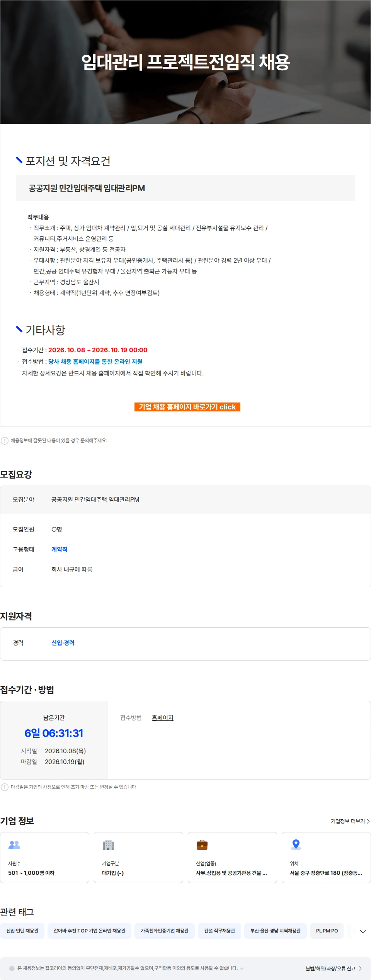Click the info icon beside 마감일은 기업의 사정으로
Viewport: 371px width, 980px height.
pos(5,787)
